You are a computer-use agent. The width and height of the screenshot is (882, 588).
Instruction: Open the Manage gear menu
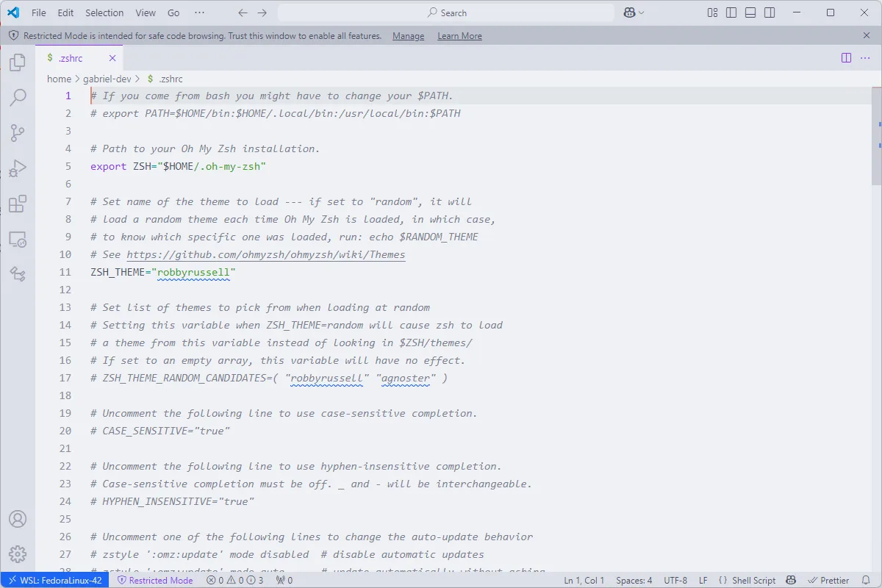pyautogui.click(x=18, y=554)
